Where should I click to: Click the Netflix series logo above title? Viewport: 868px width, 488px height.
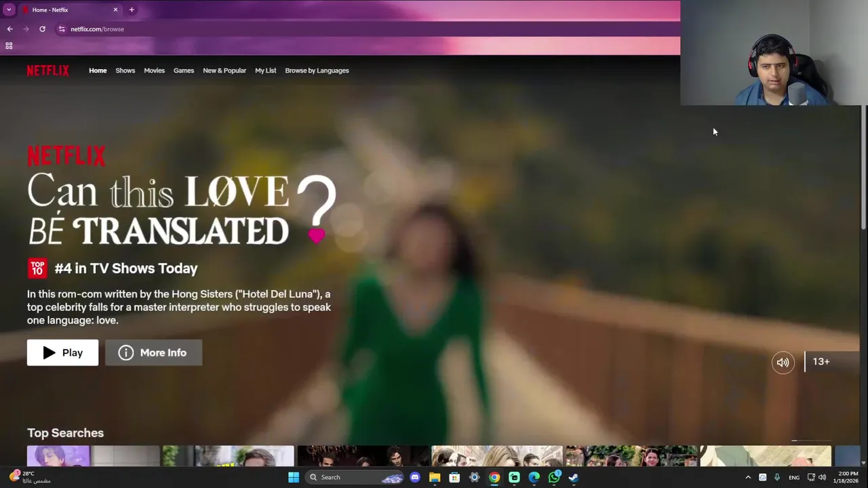[x=66, y=156]
